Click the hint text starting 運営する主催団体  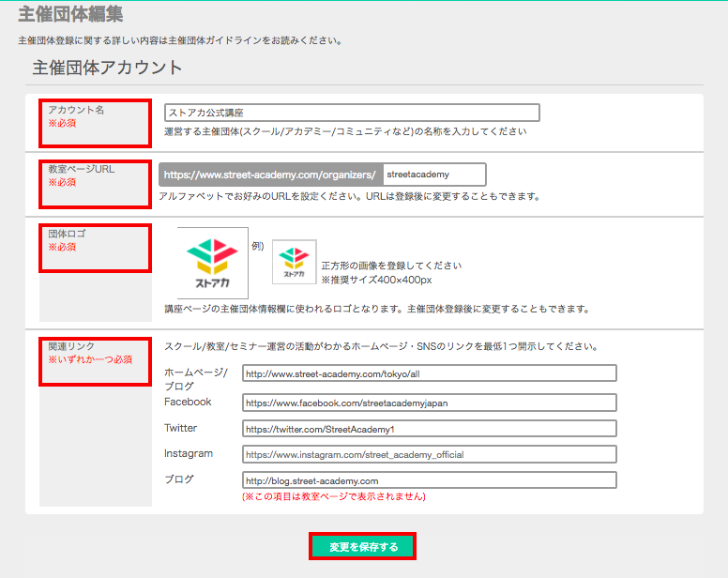coord(345,132)
